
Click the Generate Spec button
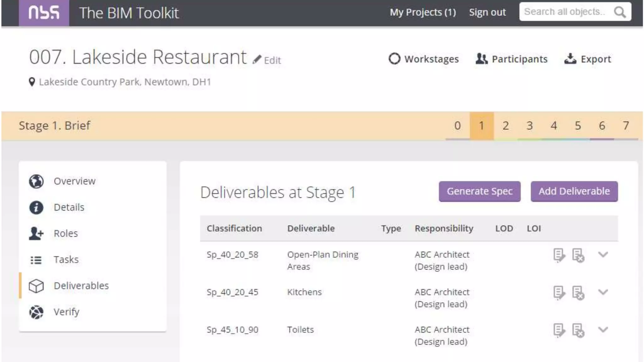pos(480,191)
